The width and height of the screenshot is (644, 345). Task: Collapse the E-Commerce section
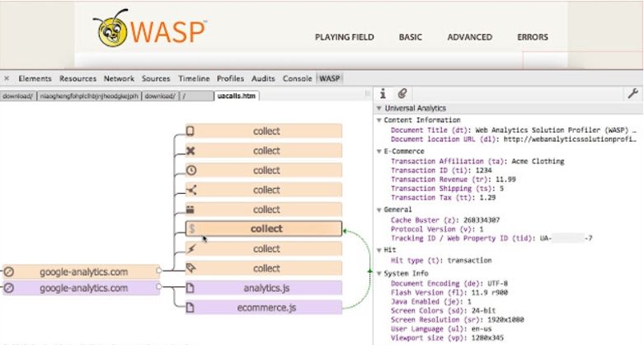(x=379, y=151)
